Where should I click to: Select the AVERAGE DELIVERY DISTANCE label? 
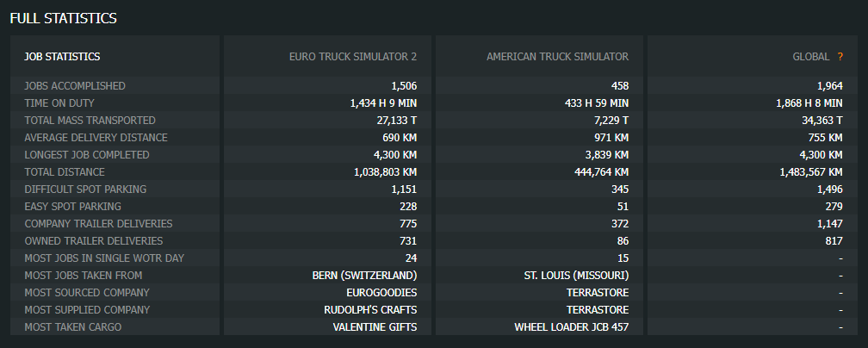pyautogui.click(x=96, y=138)
